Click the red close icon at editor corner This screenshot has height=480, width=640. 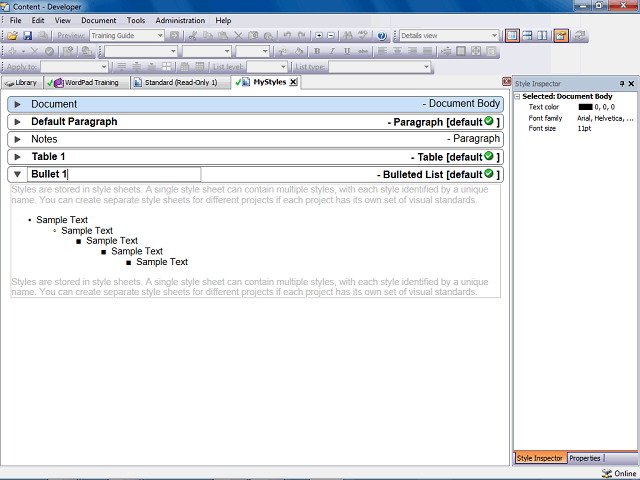507,82
